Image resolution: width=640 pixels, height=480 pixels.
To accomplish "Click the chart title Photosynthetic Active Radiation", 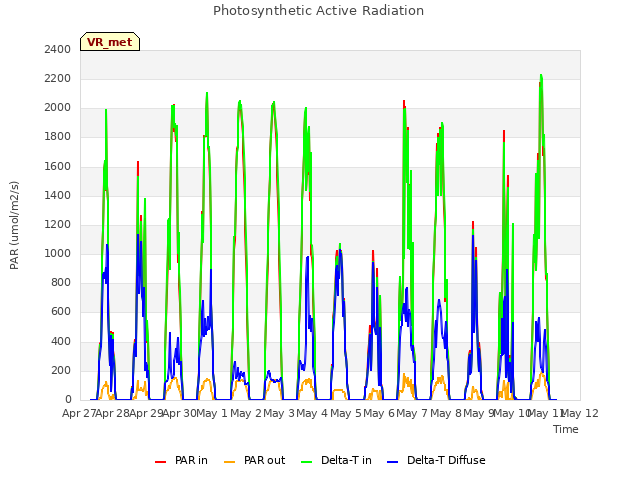I will [318, 11].
